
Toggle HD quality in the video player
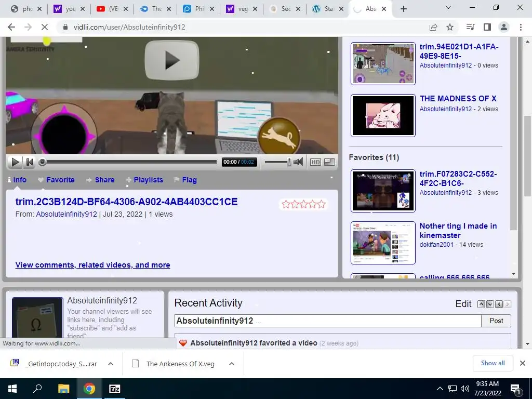pyautogui.click(x=315, y=162)
